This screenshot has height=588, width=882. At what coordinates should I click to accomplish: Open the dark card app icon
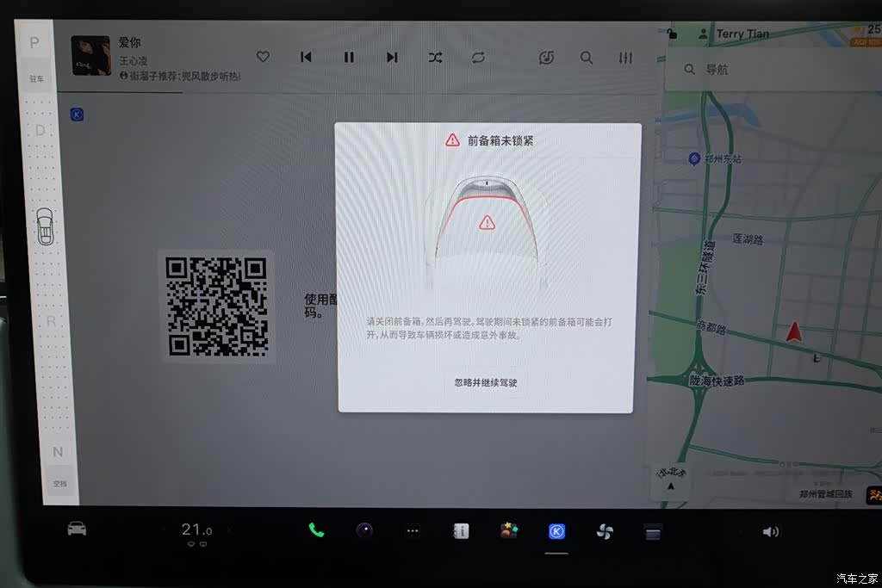point(653,532)
